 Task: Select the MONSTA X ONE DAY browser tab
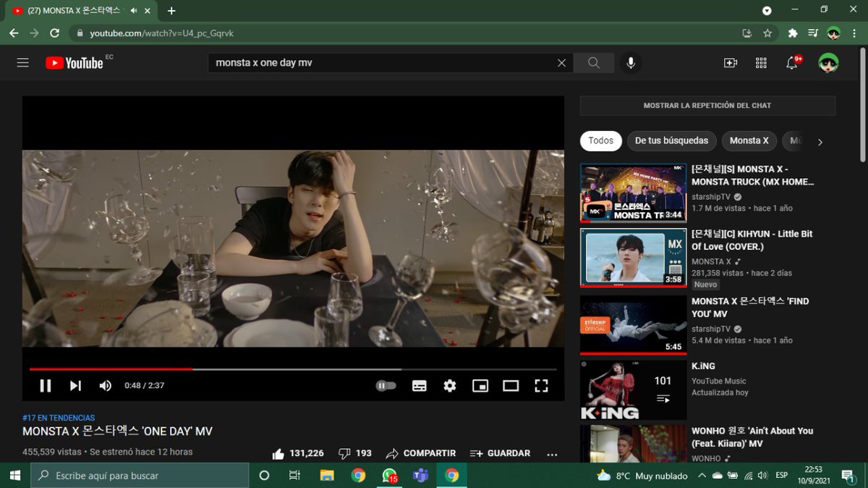pyautogui.click(x=80, y=11)
